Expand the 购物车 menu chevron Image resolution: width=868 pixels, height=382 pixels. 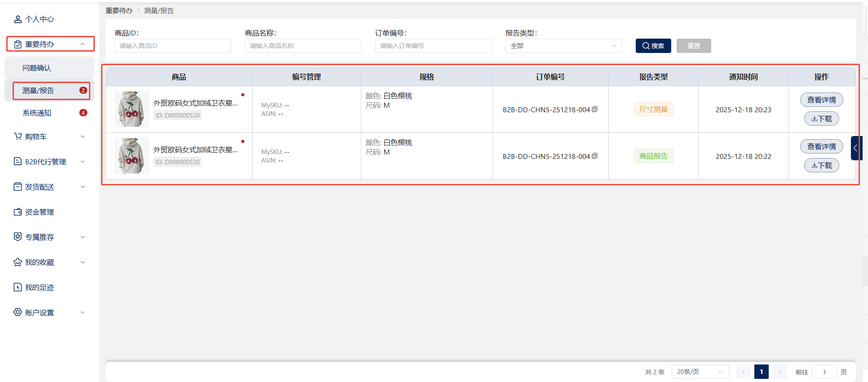(83, 136)
